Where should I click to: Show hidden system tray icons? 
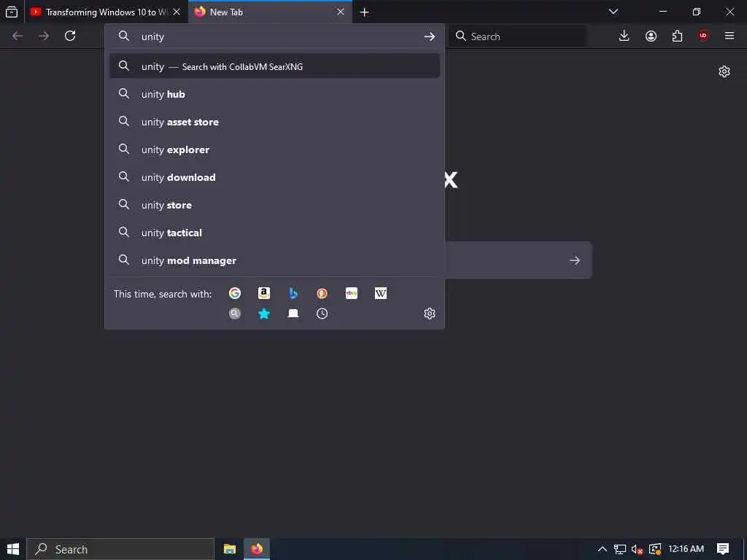pyautogui.click(x=602, y=549)
